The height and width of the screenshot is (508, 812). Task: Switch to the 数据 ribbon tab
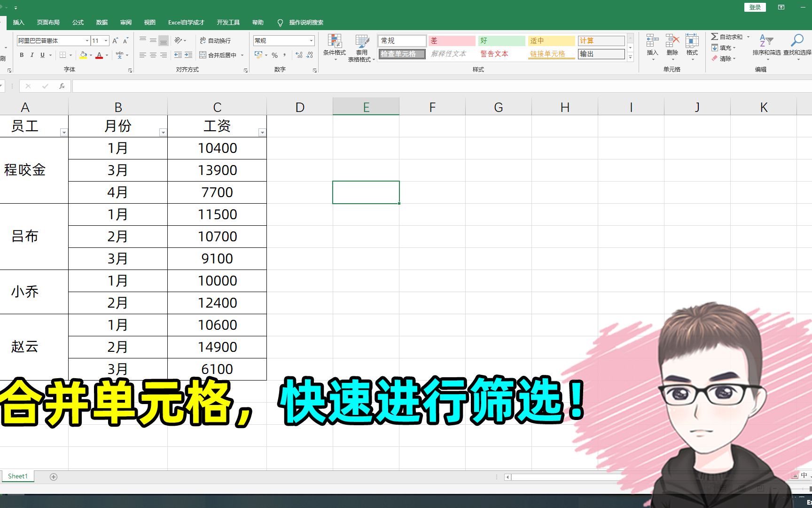coord(101,22)
